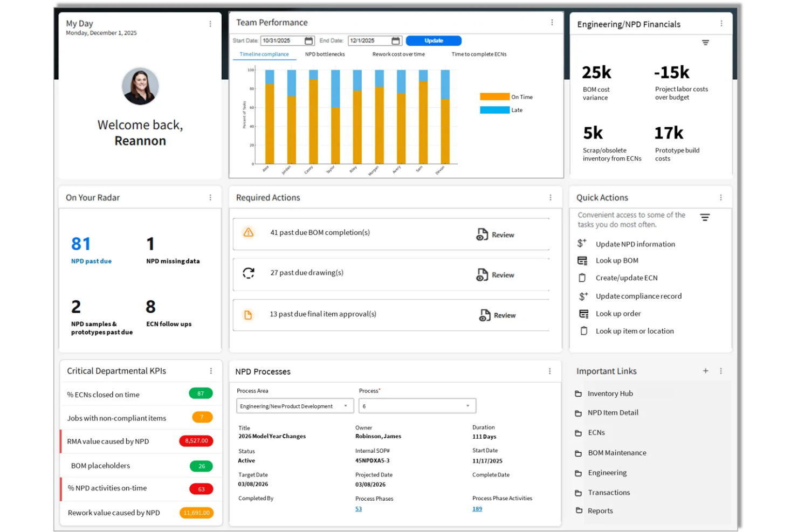Open ECNs important link
Screen dimensions: 798x532
click(x=596, y=433)
